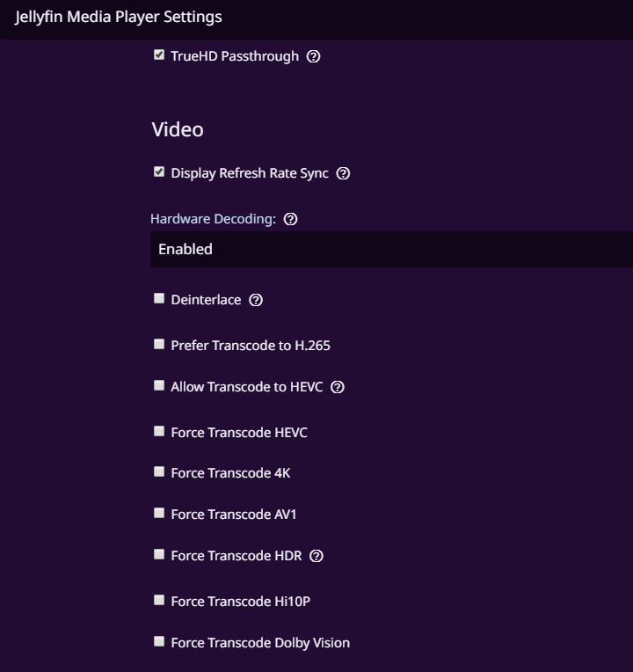The image size is (633, 672).
Task: Check the Force Transcode AV1 box
Action: pyautogui.click(x=159, y=514)
